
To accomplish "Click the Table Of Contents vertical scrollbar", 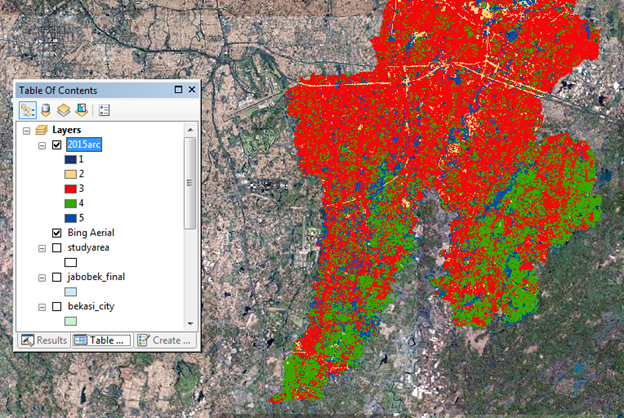I will coord(190,185).
